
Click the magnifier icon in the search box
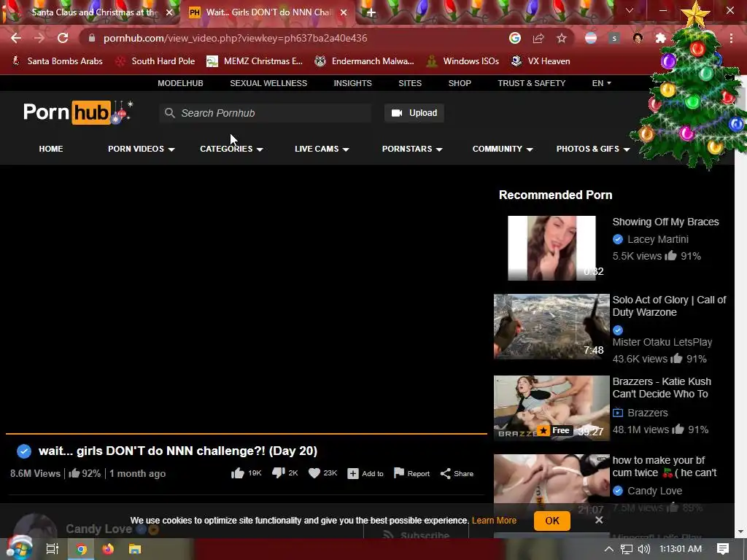click(169, 113)
